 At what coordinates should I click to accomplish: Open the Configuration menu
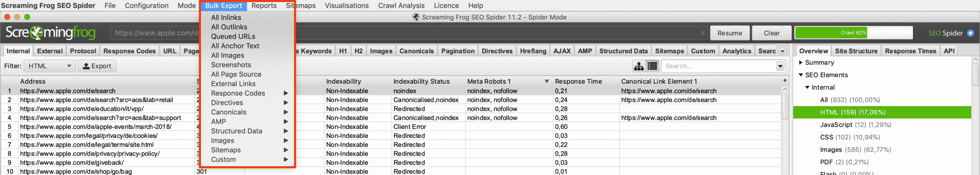[x=147, y=6]
